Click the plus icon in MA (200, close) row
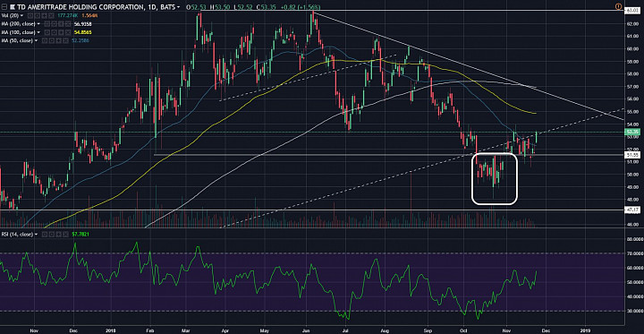Image resolution: width=644 pixels, height=334 pixels. pyautogui.click(x=61, y=24)
